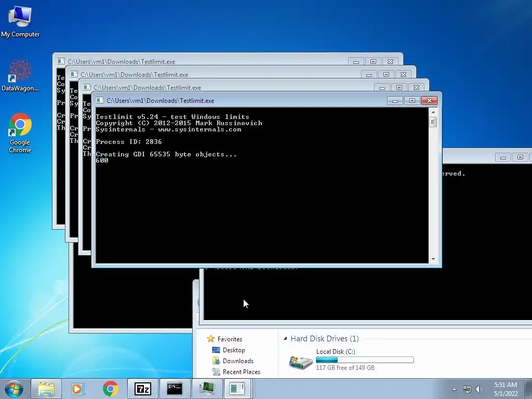Viewport: 532px width, 399px height.
Task: Launch Windows Media Player from taskbar
Action: [78, 389]
